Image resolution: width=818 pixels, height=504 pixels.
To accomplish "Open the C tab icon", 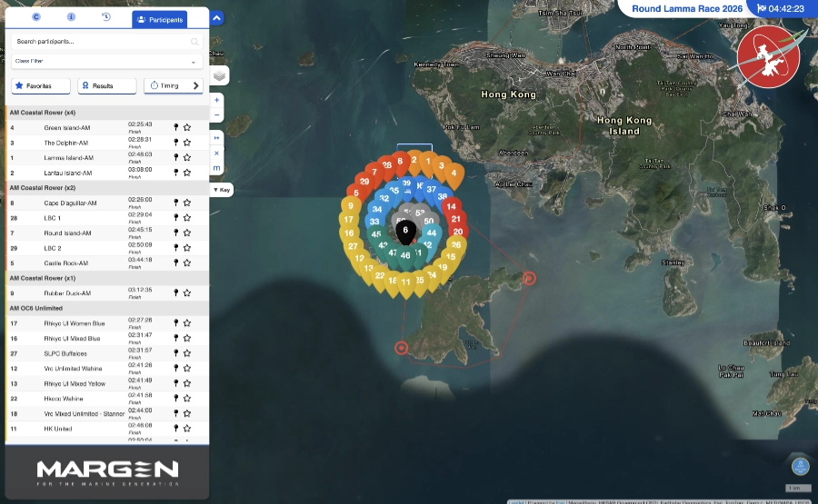I will point(36,17).
